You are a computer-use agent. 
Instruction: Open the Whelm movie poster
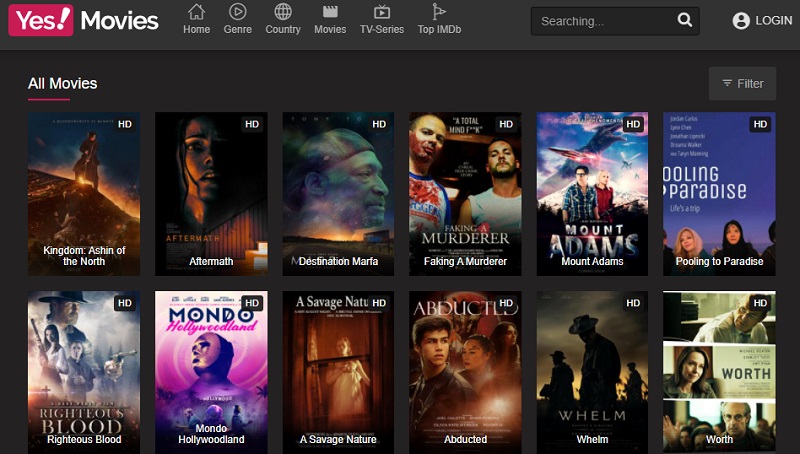point(592,372)
